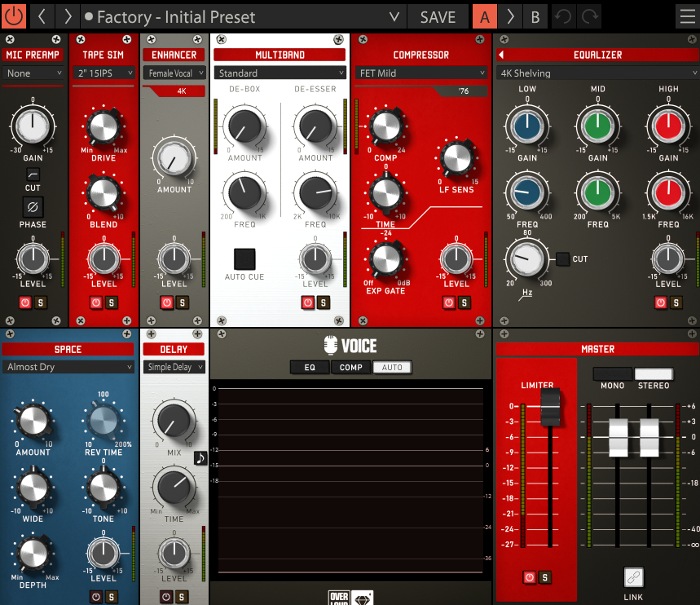Click the Equalizer header left arrow
This screenshot has width=700, height=605.
pyautogui.click(x=501, y=55)
